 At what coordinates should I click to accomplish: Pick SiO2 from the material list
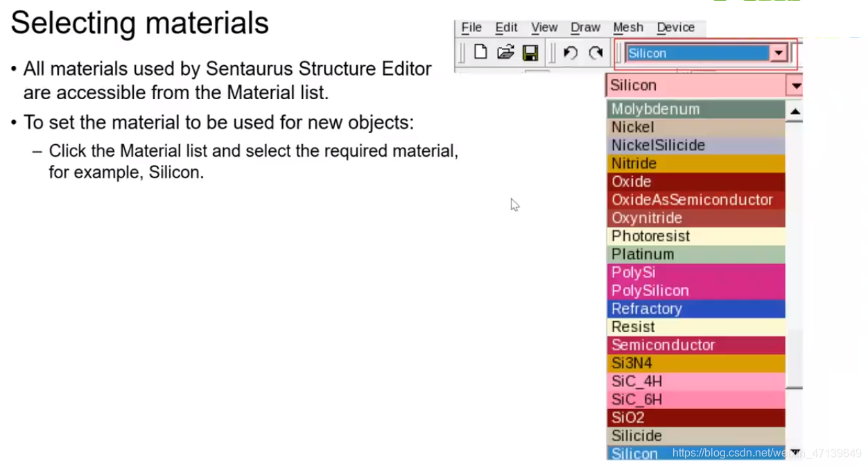[x=696, y=417]
